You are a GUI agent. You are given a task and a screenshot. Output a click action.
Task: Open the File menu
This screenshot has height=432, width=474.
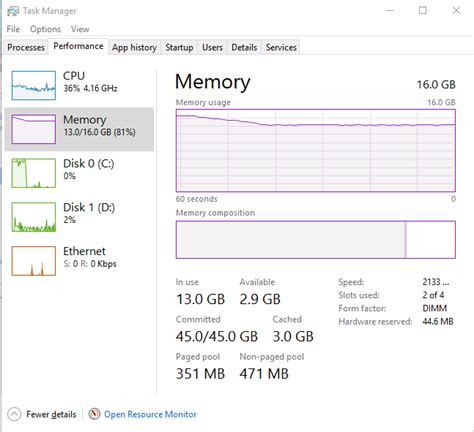click(x=13, y=29)
